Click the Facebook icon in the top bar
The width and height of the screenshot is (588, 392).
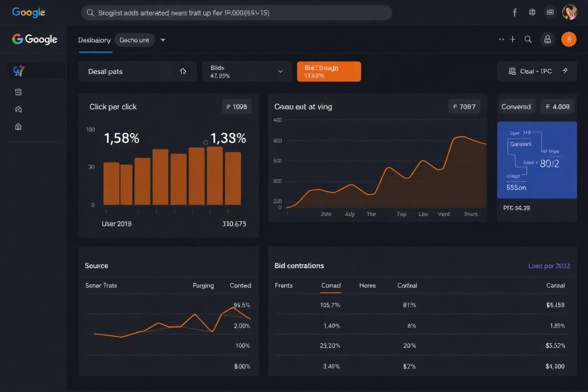coord(514,13)
